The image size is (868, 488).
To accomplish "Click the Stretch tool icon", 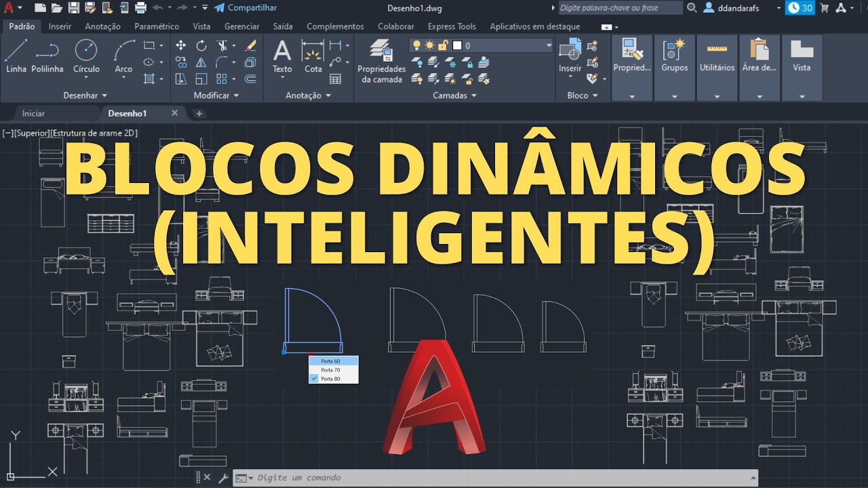I will pos(181,79).
